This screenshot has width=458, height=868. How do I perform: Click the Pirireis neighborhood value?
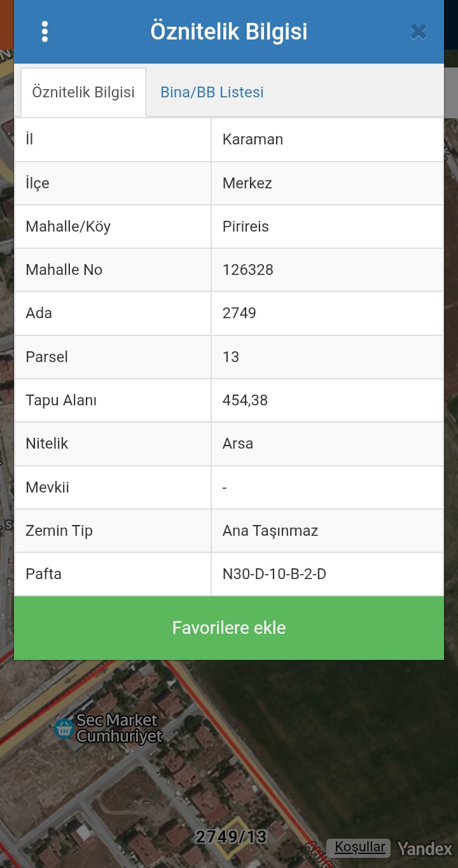click(x=246, y=227)
